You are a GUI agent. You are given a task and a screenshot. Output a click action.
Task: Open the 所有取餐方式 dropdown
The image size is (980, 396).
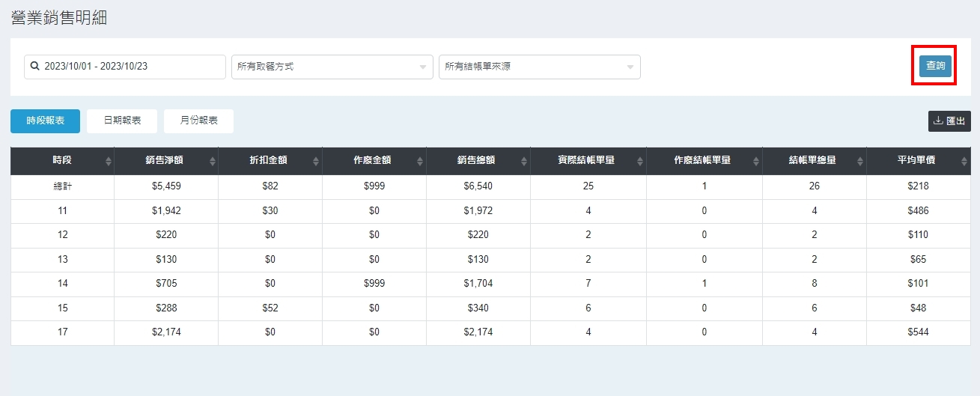tap(332, 67)
